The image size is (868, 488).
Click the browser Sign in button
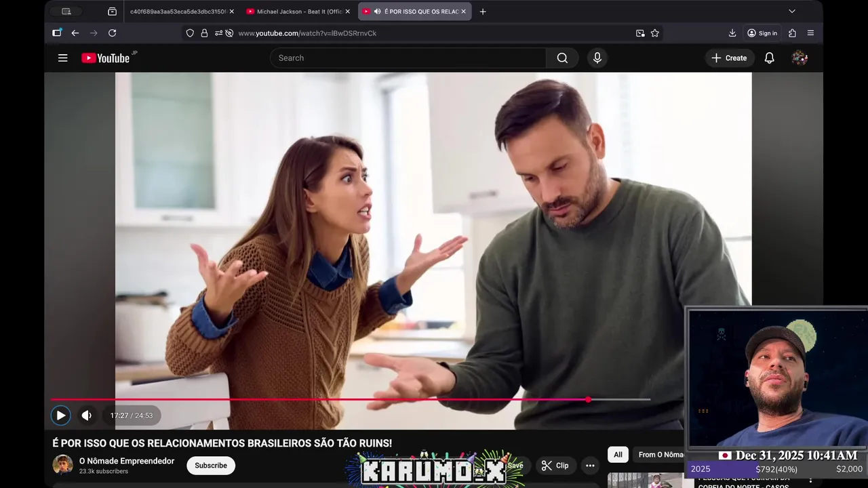[762, 33]
